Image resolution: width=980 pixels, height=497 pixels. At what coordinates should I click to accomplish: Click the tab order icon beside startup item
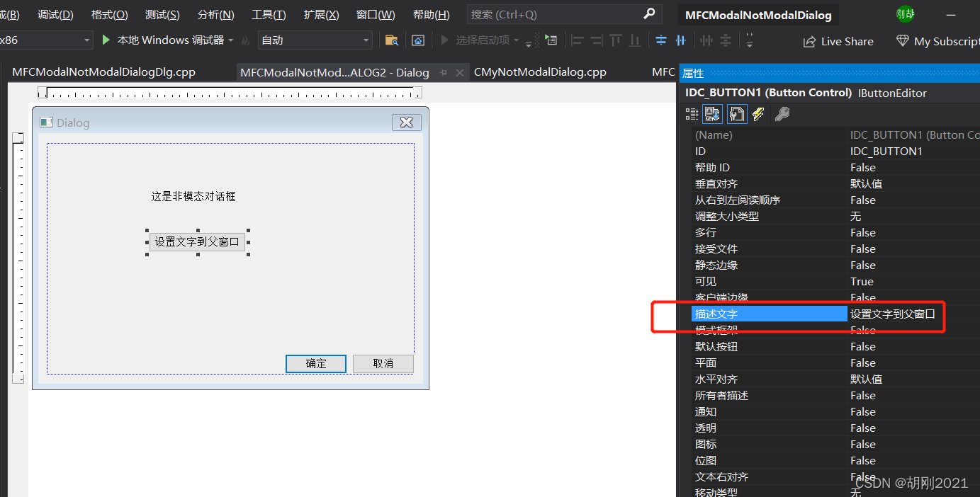tap(551, 40)
